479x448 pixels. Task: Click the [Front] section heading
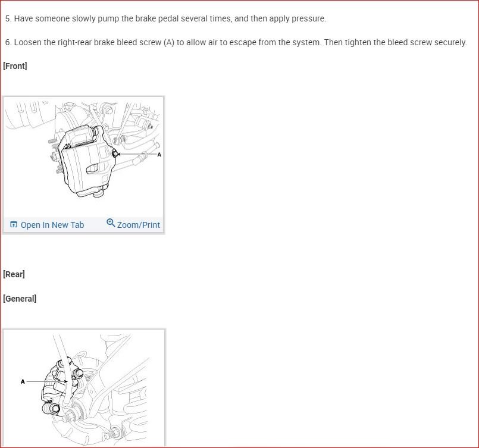(15, 66)
